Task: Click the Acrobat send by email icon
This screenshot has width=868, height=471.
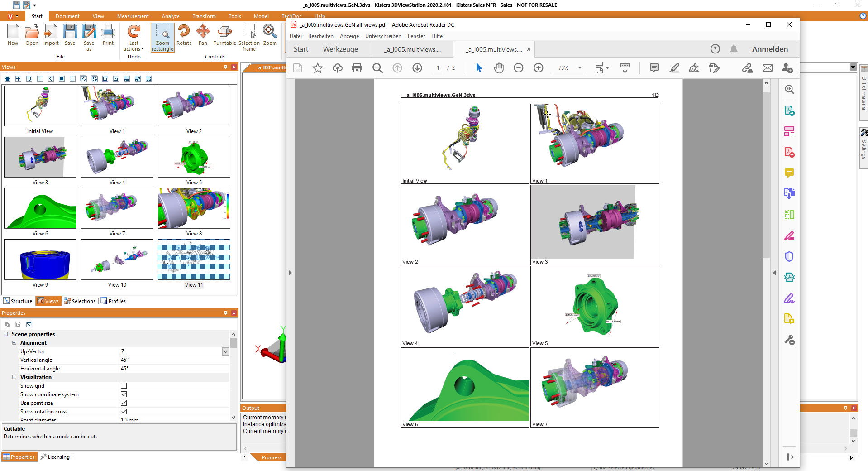Action: 768,68
